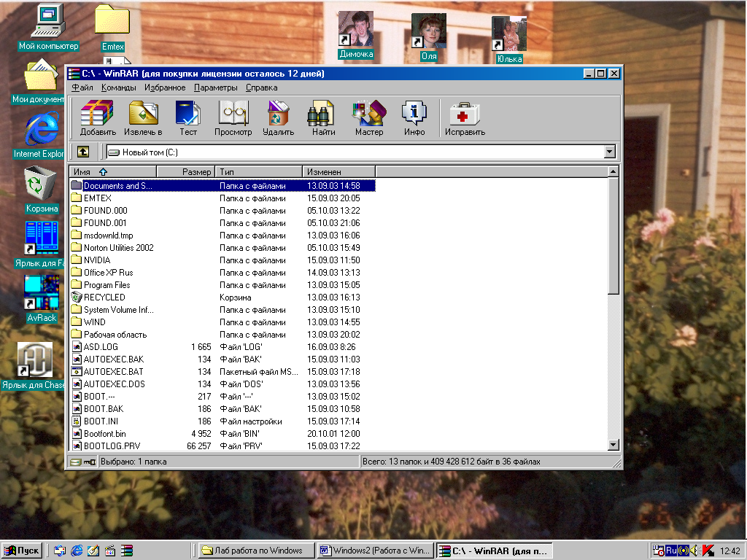Click the Добавить (Add) toolbar icon

98,117
